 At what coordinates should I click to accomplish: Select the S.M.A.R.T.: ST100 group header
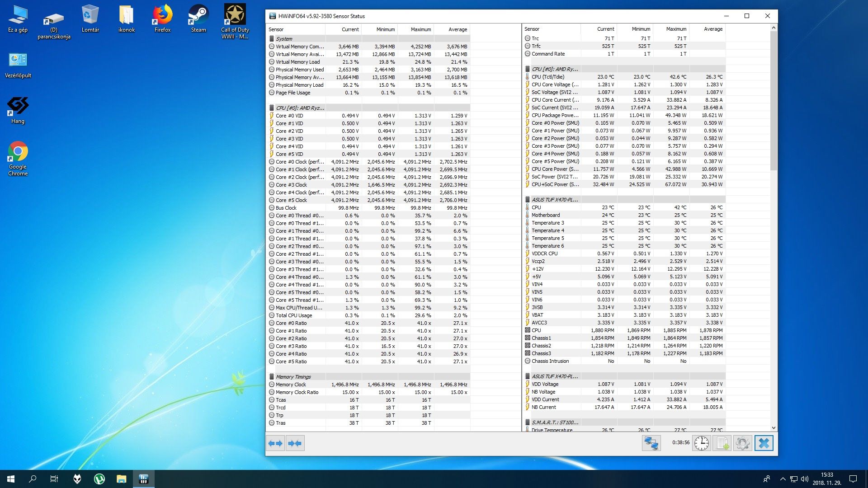[x=625, y=422]
